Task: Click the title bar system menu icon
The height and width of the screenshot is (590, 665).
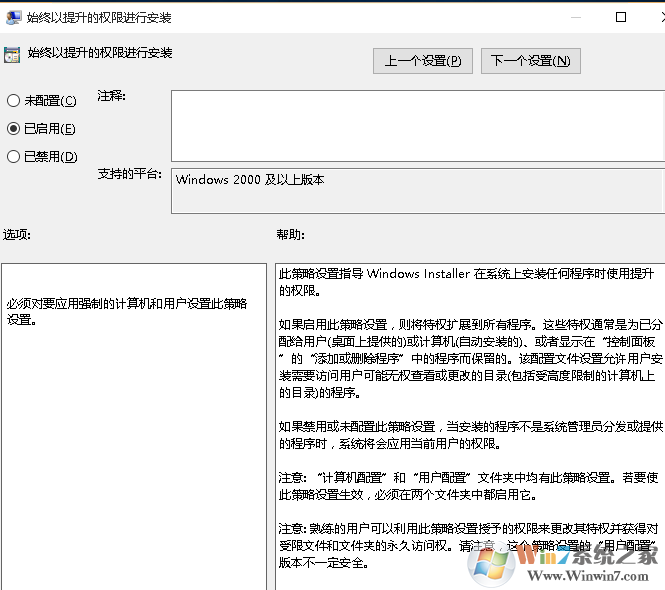Action: (12, 17)
